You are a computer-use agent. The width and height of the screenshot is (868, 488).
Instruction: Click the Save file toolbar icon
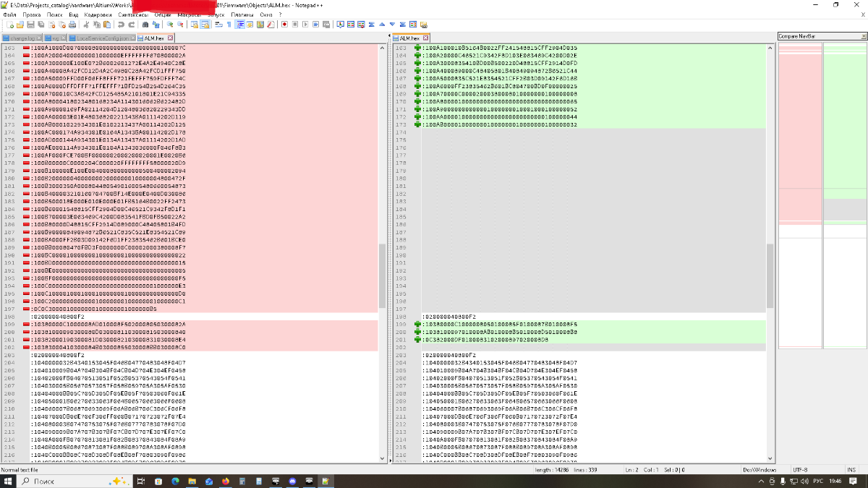pos(30,25)
